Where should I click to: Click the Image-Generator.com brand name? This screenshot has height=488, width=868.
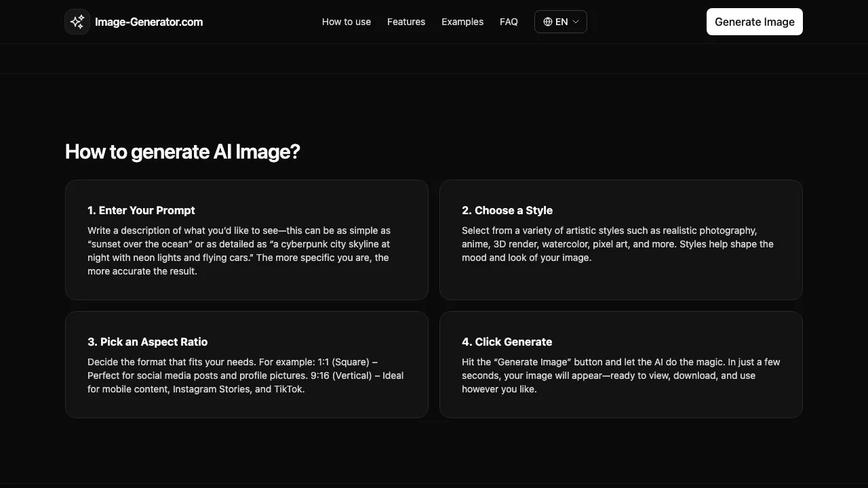coord(149,22)
